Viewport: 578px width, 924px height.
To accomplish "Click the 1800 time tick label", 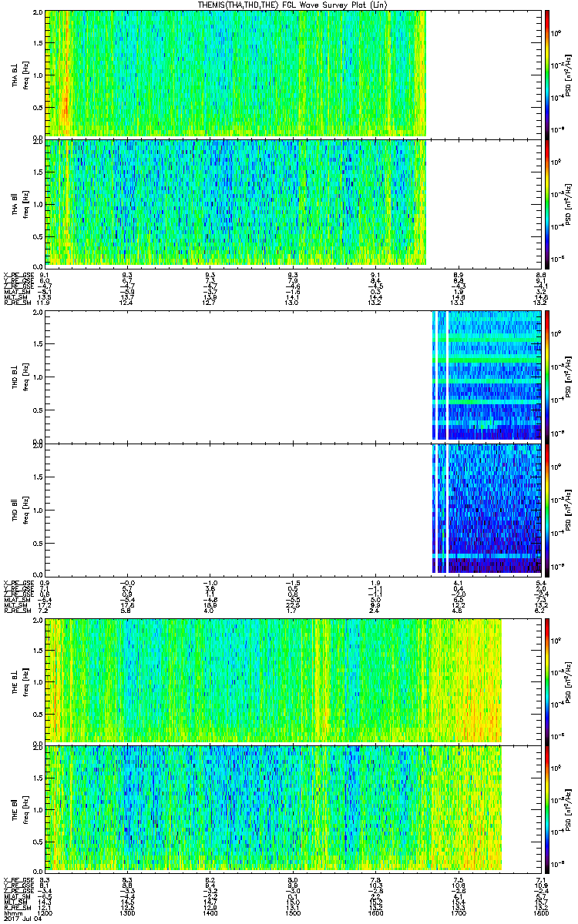I will 541,913.
